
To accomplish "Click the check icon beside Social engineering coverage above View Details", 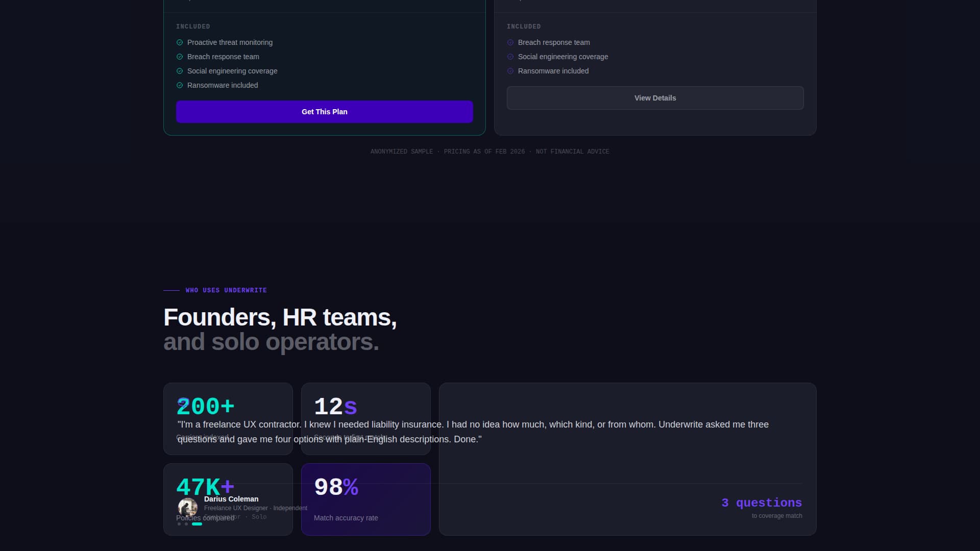I will tap(510, 57).
